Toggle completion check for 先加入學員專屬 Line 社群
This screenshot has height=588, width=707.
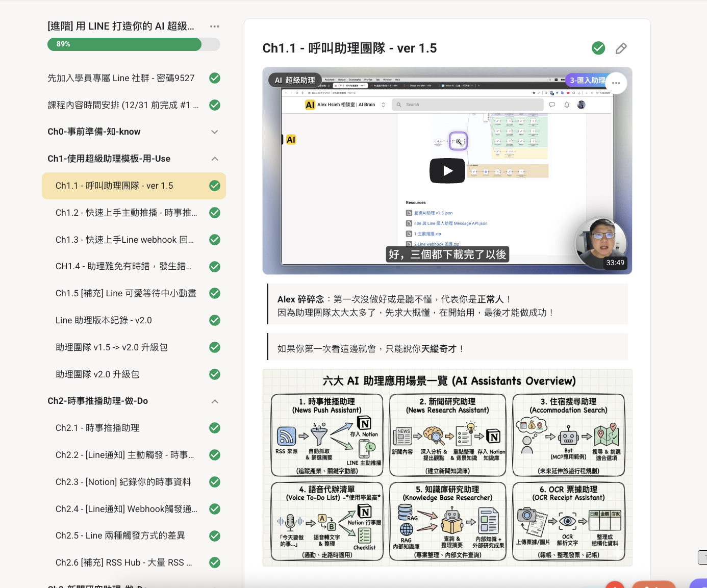(x=215, y=78)
